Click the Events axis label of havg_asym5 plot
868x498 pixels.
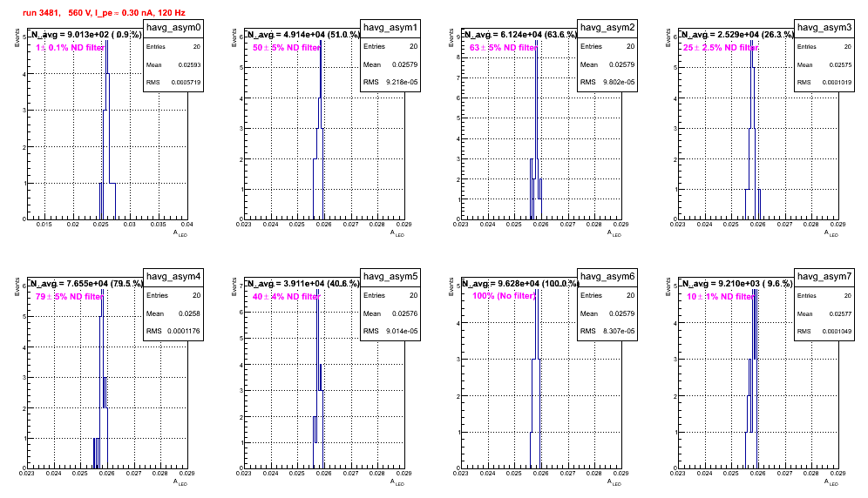click(234, 286)
